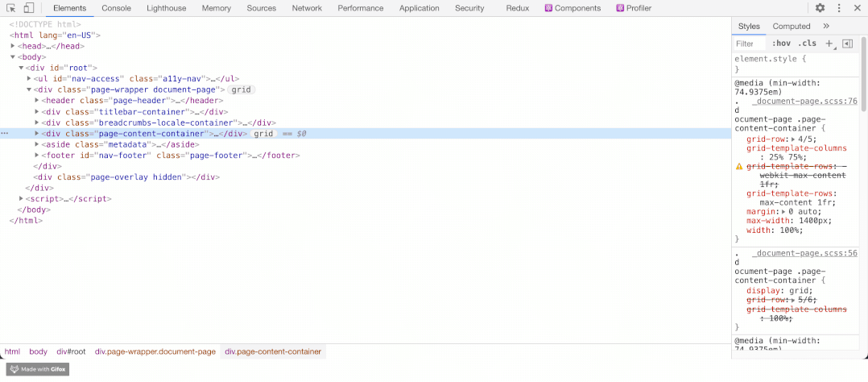
Task: Expand the breadcrumbs-locale-container div
Action: [37, 122]
